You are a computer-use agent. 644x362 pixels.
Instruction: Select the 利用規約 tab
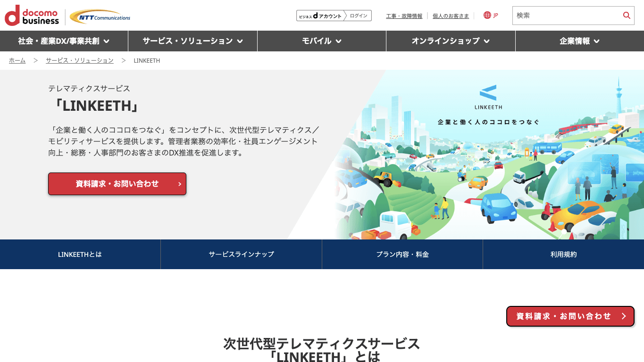pos(563,254)
